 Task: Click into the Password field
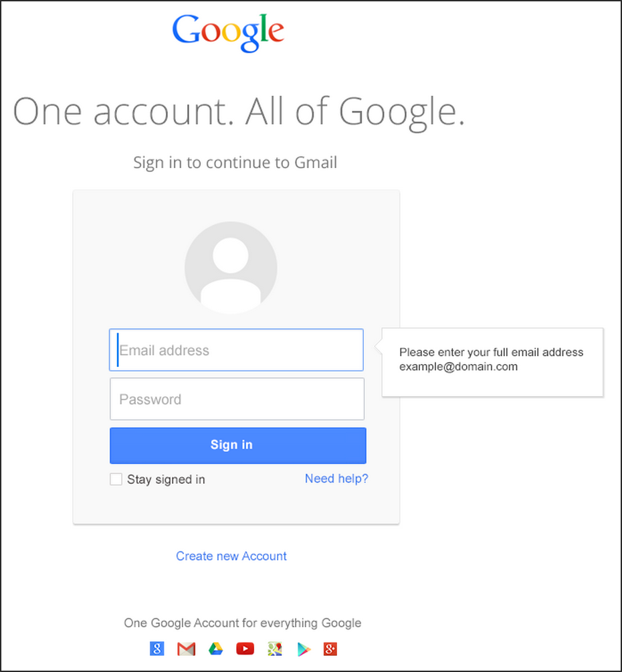tap(237, 400)
